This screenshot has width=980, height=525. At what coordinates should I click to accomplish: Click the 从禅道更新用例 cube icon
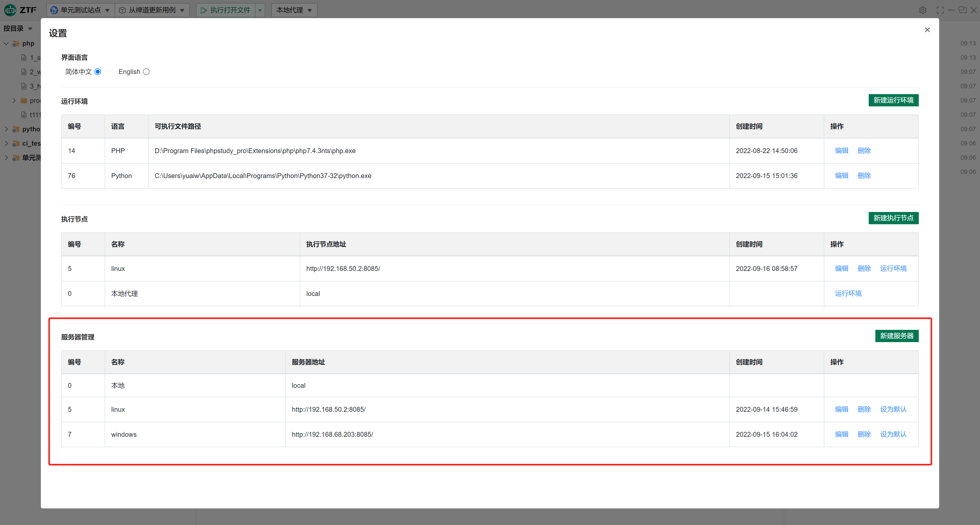[122, 10]
